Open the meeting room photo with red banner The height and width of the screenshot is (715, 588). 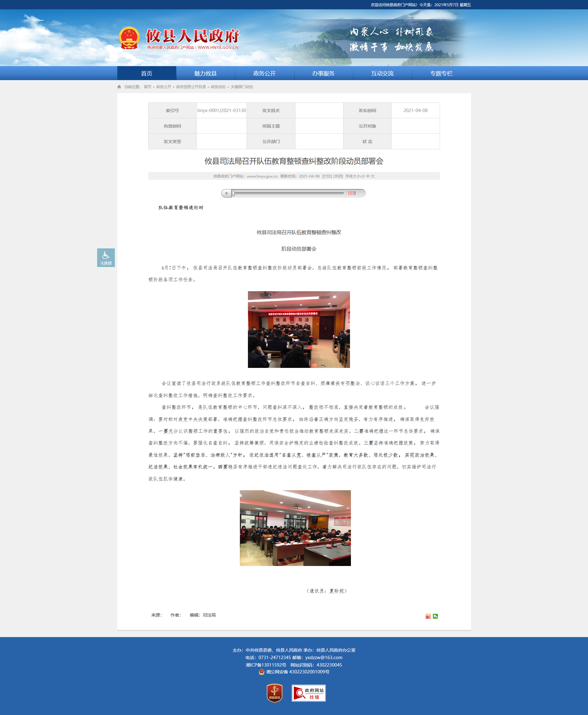(299, 329)
